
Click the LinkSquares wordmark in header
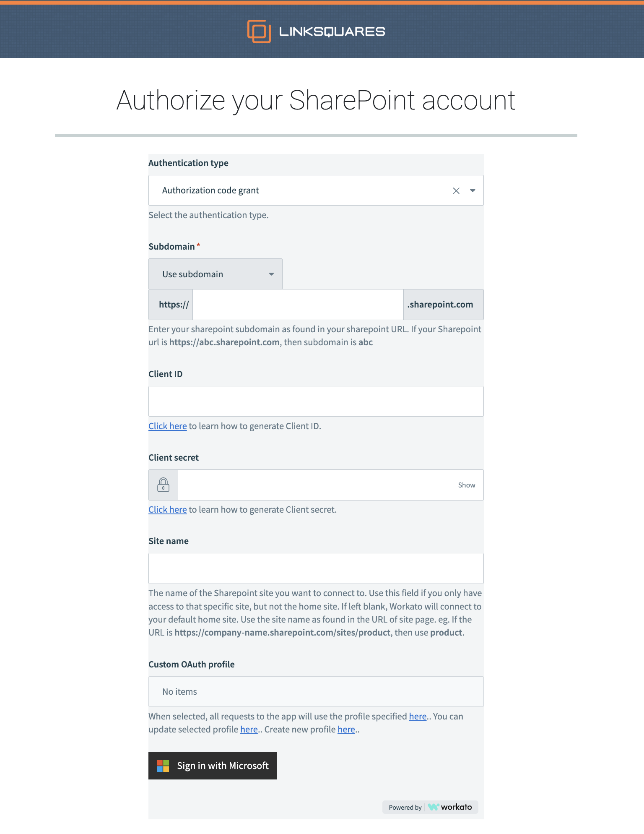coord(332,32)
